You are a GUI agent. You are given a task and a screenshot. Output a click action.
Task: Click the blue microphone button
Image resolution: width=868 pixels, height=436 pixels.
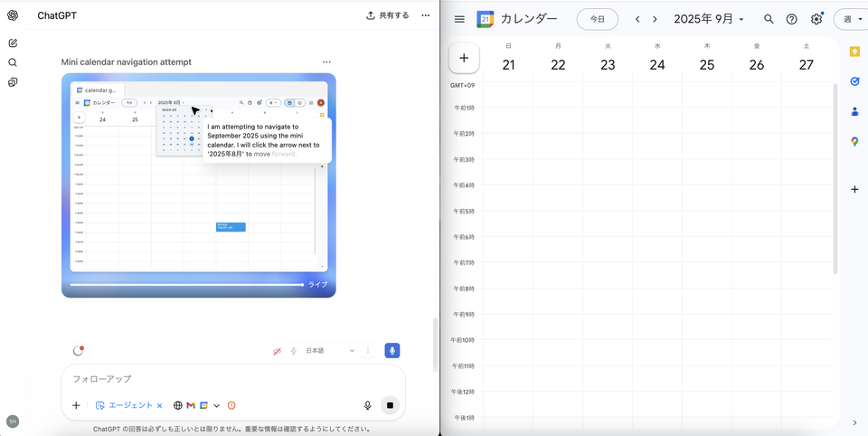(x=392, y=351)
